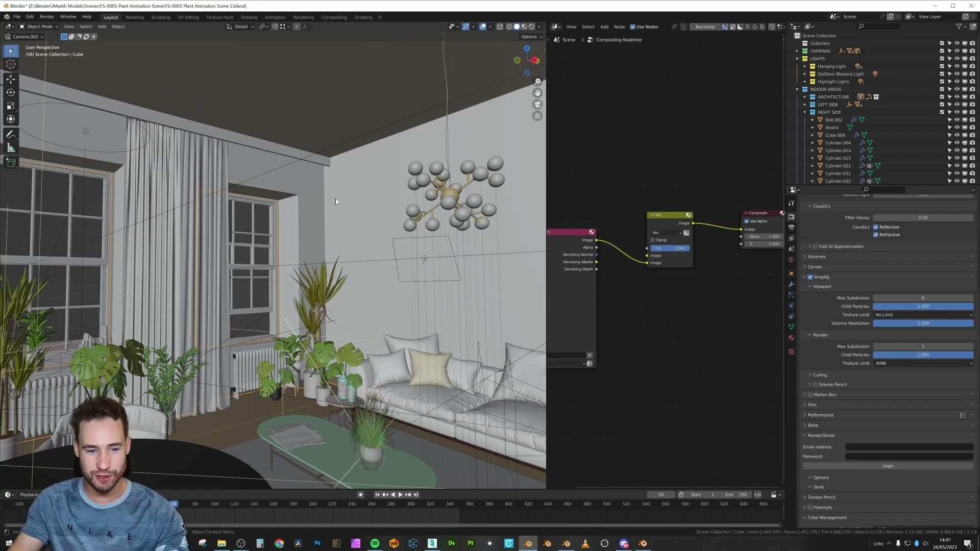The height and width of the screenshot is (551, 980).
Task: Jump to the timeline start frame
Action: [377, 495]
